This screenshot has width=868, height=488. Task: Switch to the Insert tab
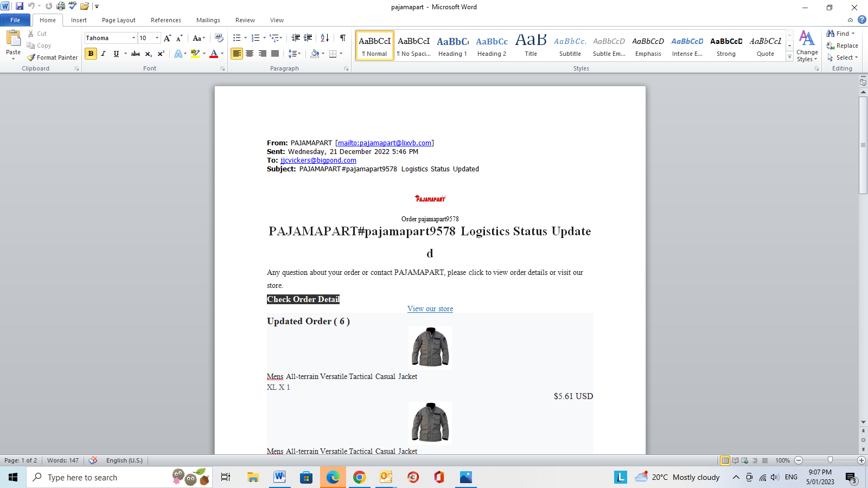coord(79,20)
